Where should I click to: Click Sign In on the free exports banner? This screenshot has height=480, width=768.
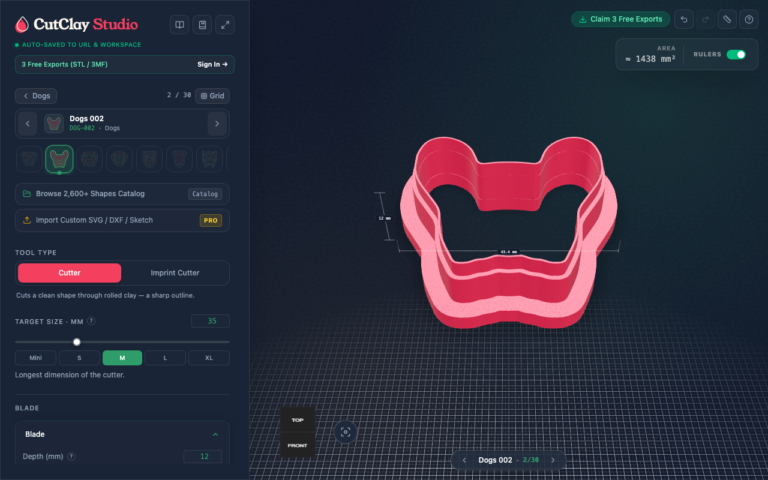[213, 65]
